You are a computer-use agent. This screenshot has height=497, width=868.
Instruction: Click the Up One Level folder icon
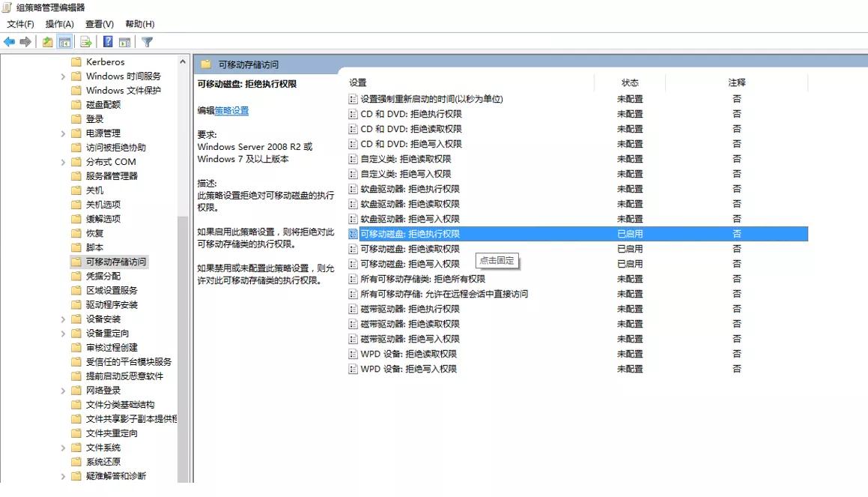coord(47,42)
